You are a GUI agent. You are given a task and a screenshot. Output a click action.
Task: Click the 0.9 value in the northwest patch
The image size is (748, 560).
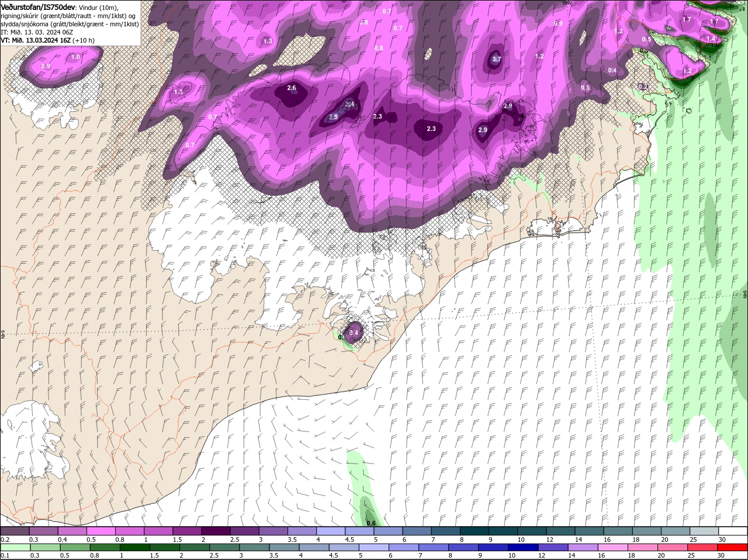click(46, 67)
